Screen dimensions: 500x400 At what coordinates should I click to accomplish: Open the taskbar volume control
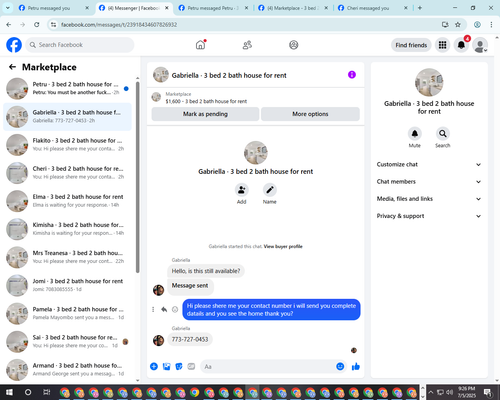(x=450, y=392)
